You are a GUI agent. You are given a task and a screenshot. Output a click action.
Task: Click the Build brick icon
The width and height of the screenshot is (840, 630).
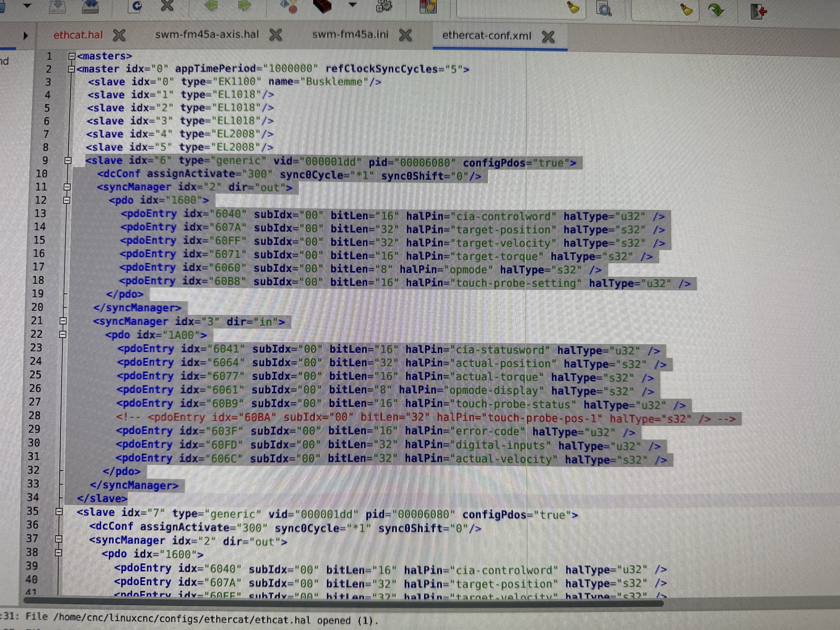click(322, 6)
